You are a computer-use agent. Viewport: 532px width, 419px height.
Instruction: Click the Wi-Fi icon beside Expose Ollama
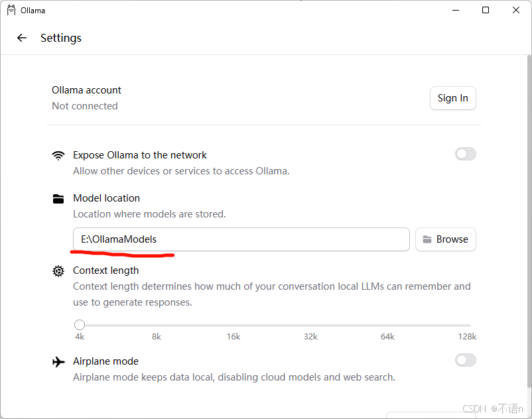[58, 155]
